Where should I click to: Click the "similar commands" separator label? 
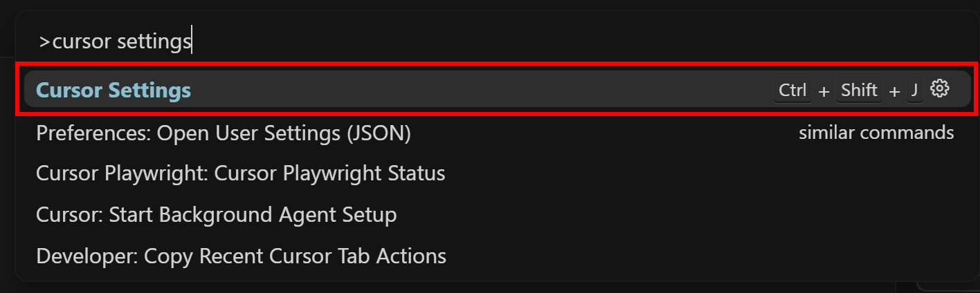pos(876,133)
